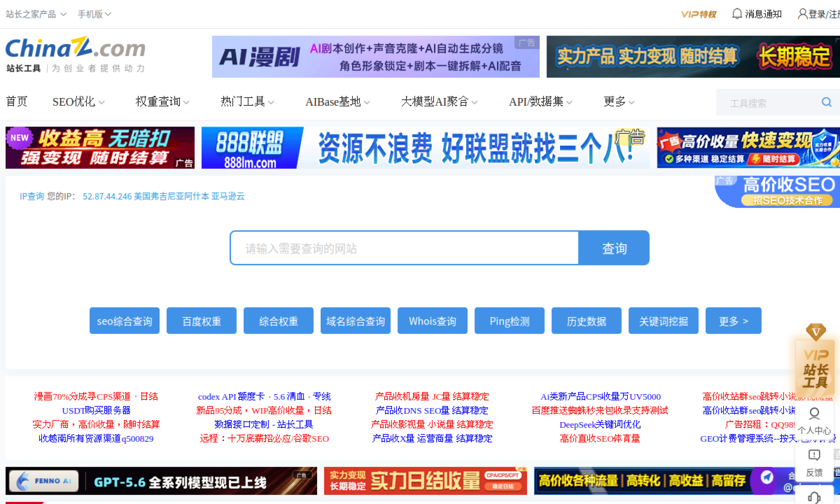Open the AI漫剧 banner ad

coord(375,57)
